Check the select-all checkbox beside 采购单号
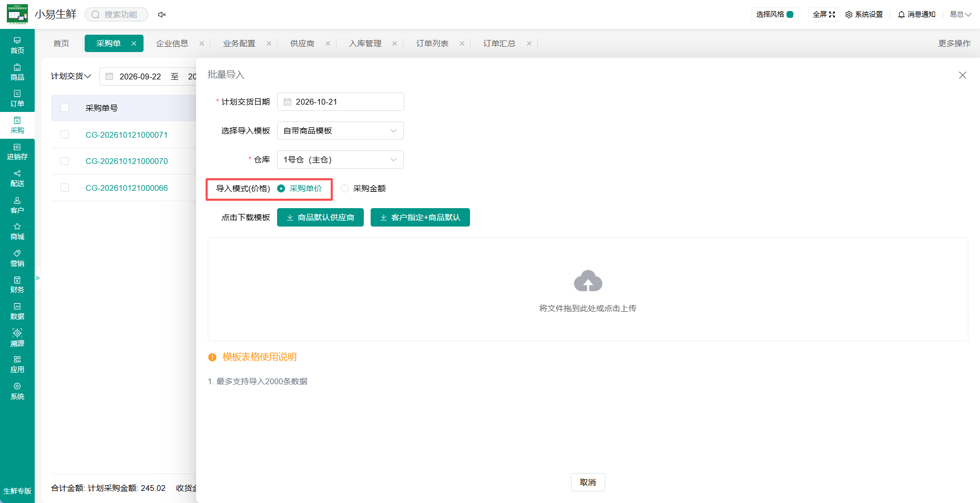This screenshot has width=980, height=503. (65, 108)
